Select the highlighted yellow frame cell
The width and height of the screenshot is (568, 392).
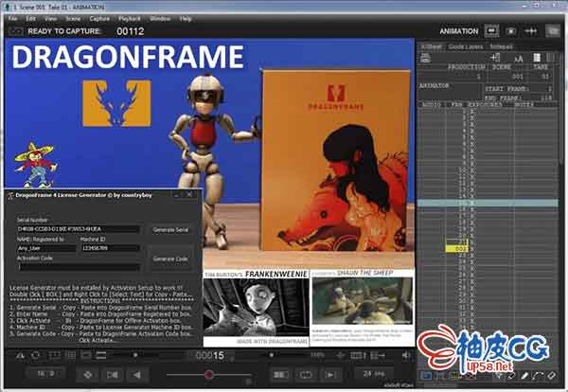point(457,248)
